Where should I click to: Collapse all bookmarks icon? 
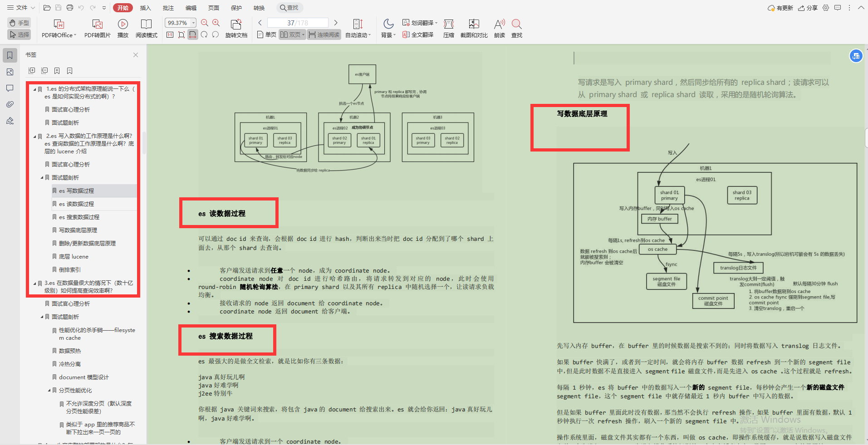coord(44,71)
